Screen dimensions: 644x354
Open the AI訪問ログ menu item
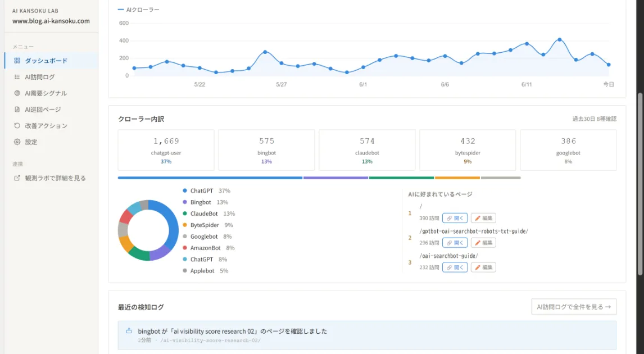click(x=51, y=77)
